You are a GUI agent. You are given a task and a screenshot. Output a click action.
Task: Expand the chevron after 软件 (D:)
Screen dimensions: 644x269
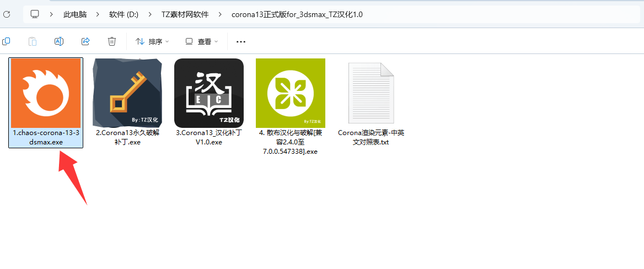click(149, 14)
